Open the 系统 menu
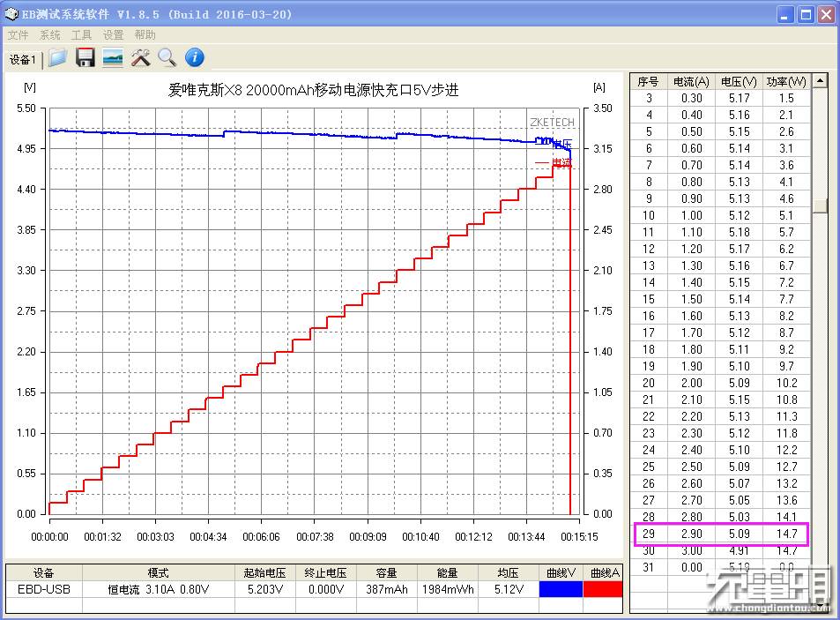The width and height of the screenshot is (840, 620). (50, 34)
